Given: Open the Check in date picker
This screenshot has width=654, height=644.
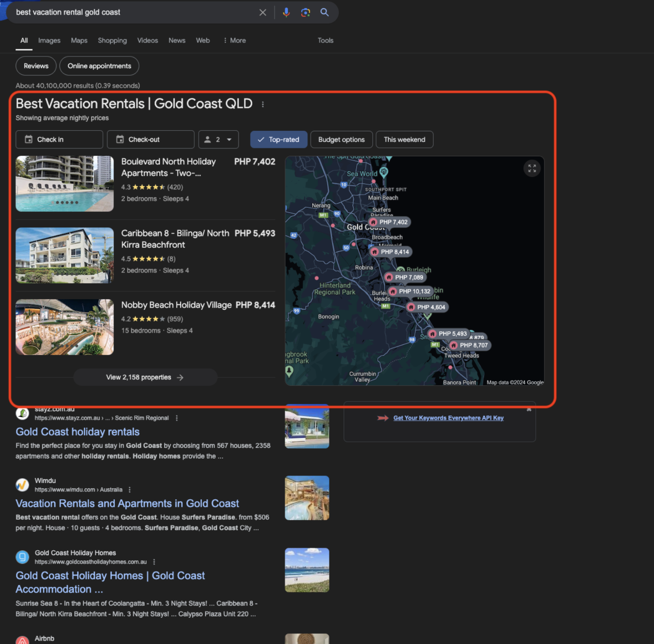Looking at the screenshot, I should coord(59,139).
